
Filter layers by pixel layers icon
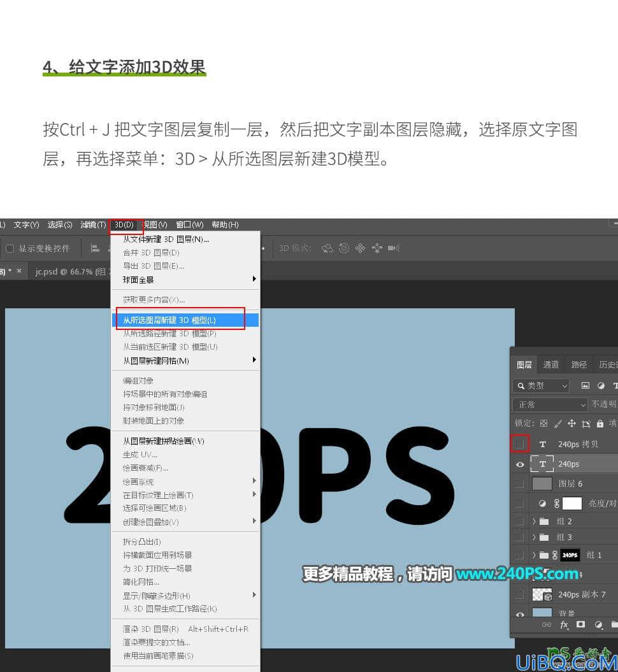[x=585, y=386]
